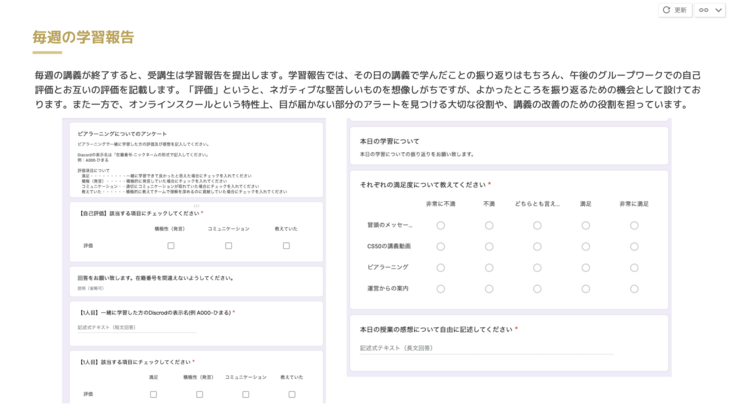Viewport: 736px width, 405px height.
Task: Select 非常に不満 for 運営からの案内
Action: (x=440, y=288)
